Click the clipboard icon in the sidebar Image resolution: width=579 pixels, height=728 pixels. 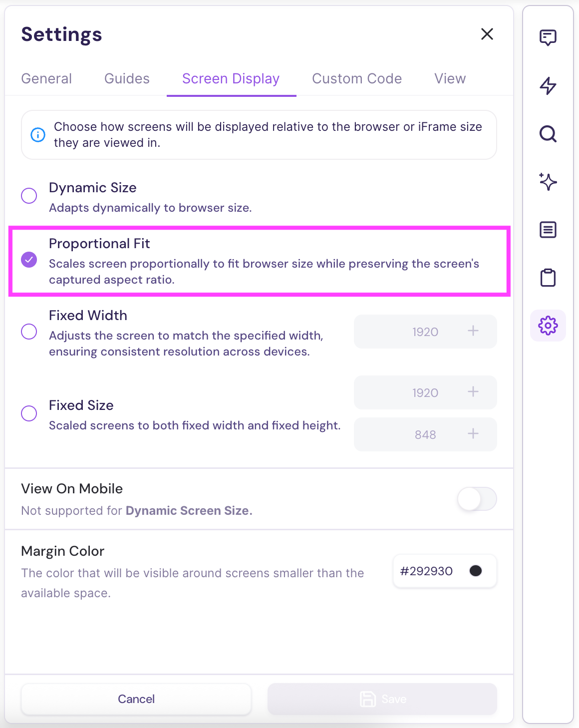pyautogui.click(x=548, y=278)
